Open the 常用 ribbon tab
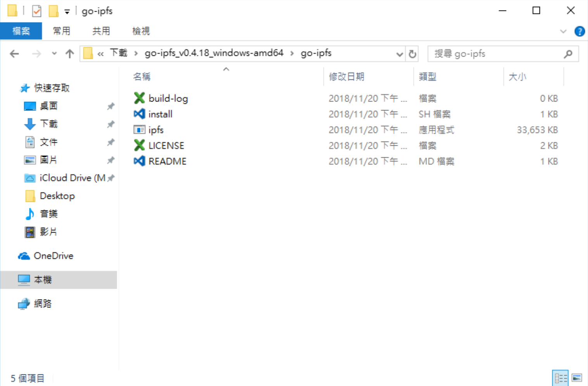Viewport: 588px width, 386px height. [x=62, y=31]
